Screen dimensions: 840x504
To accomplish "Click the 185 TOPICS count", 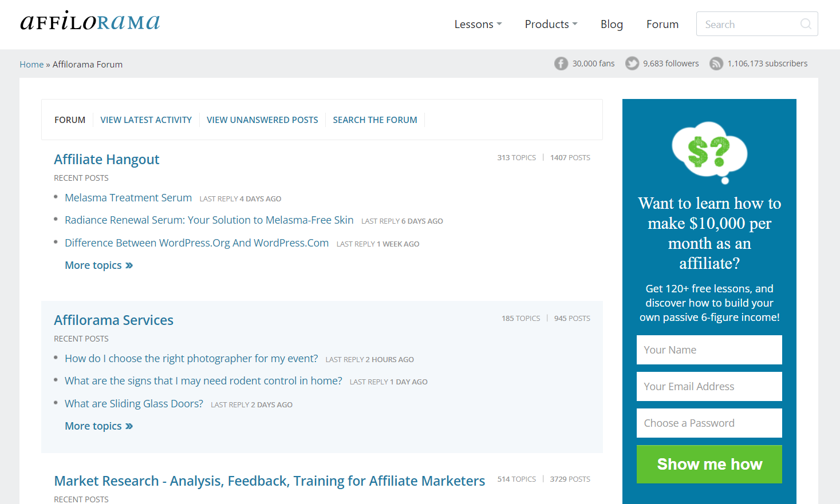I will pos(520,318).
